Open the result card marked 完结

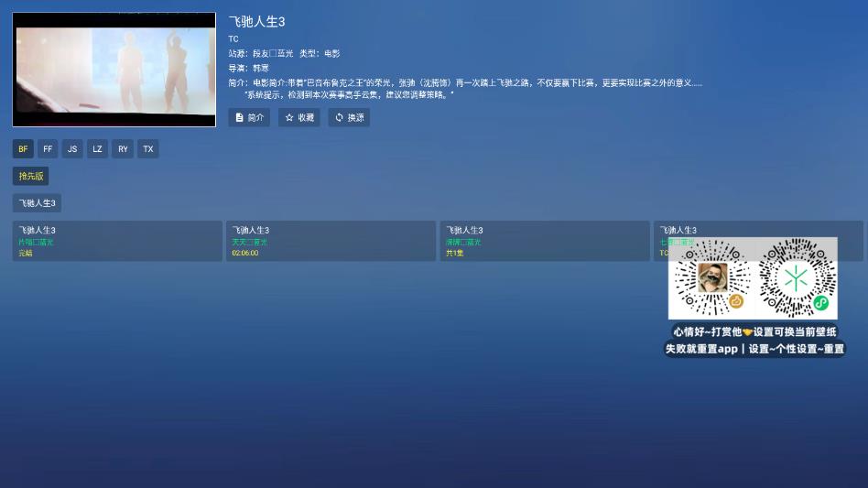click(x=117, y=241)
